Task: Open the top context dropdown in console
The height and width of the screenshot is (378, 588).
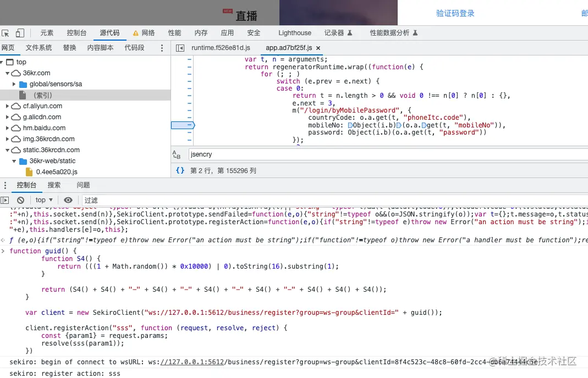Action: [x=44, y=200]
